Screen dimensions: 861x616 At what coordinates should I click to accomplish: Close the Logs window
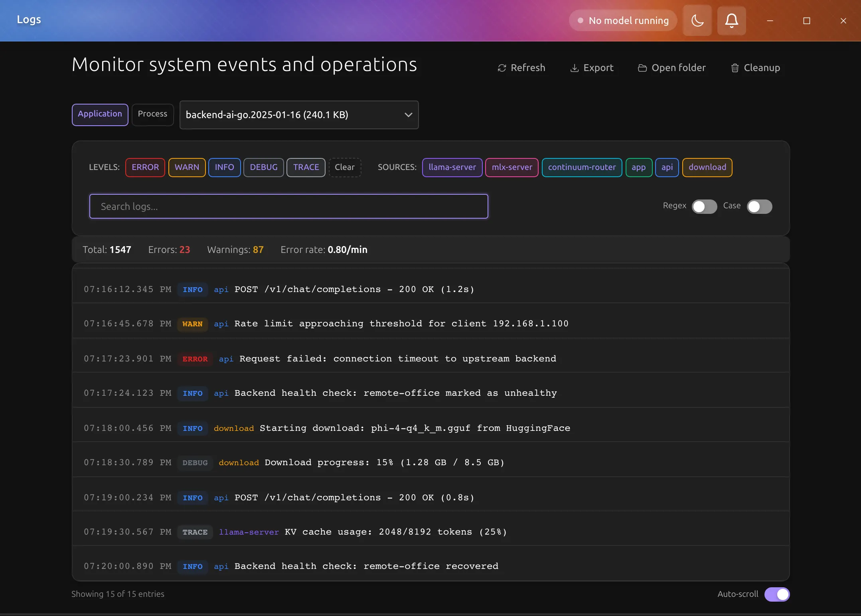coord(843,20)
